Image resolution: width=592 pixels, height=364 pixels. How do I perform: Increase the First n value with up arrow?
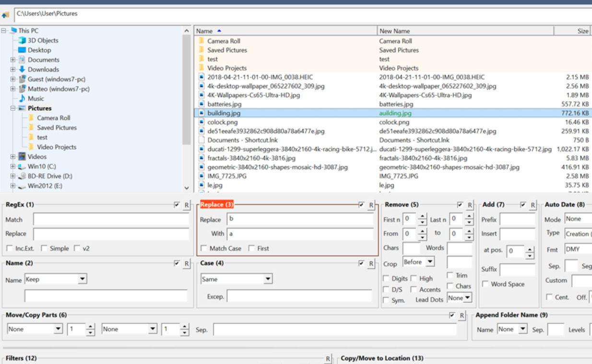click(x=422, y=217)
